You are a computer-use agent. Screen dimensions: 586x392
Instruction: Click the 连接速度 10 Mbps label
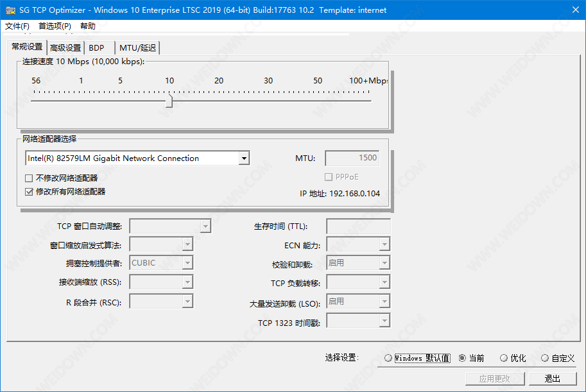pyautogui.click(x=83, y=62)
